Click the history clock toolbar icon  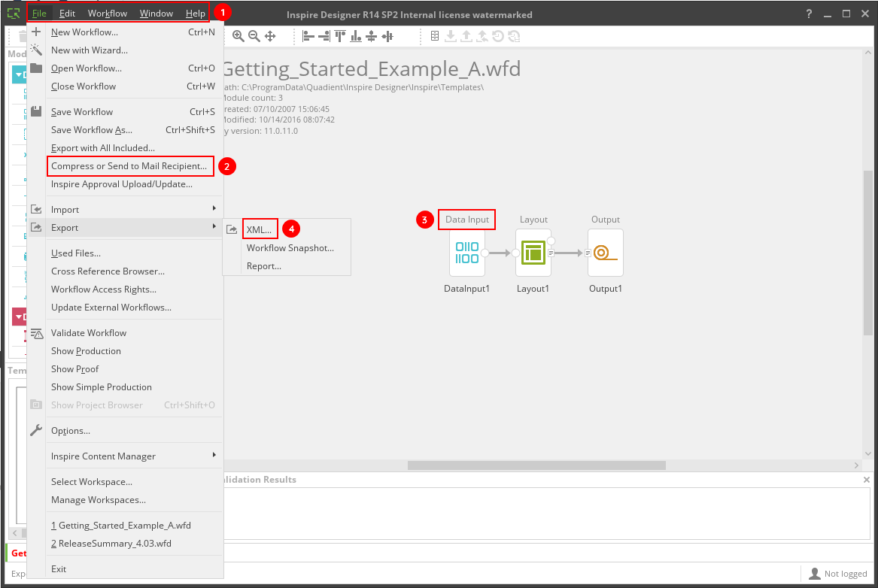tap(498, 36)
